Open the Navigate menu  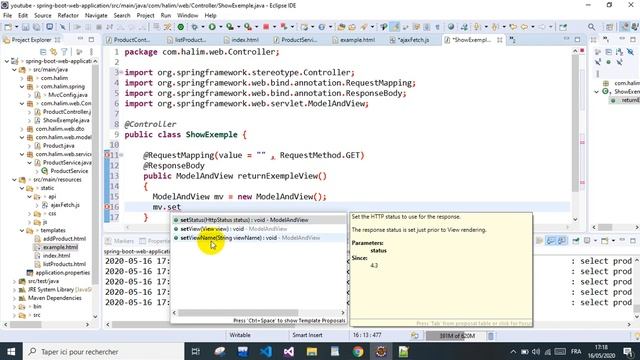[96, 16]
